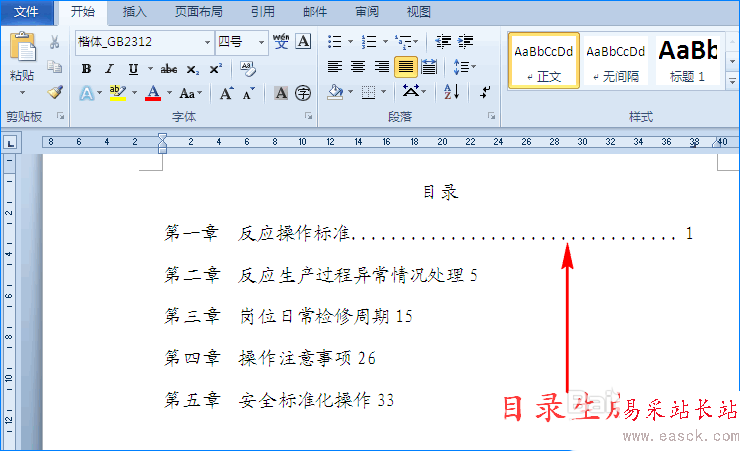Click the Distributed alignment icon
This screenshot has width=740, height=451.
click(x=429, y=67)
